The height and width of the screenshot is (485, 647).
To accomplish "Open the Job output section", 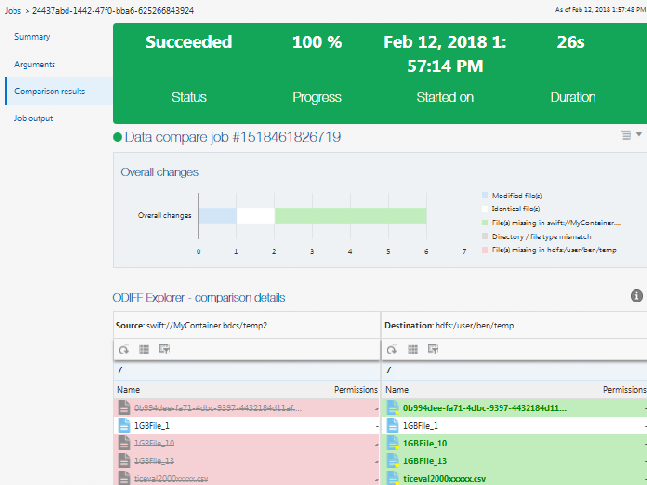I will [33, 118].
